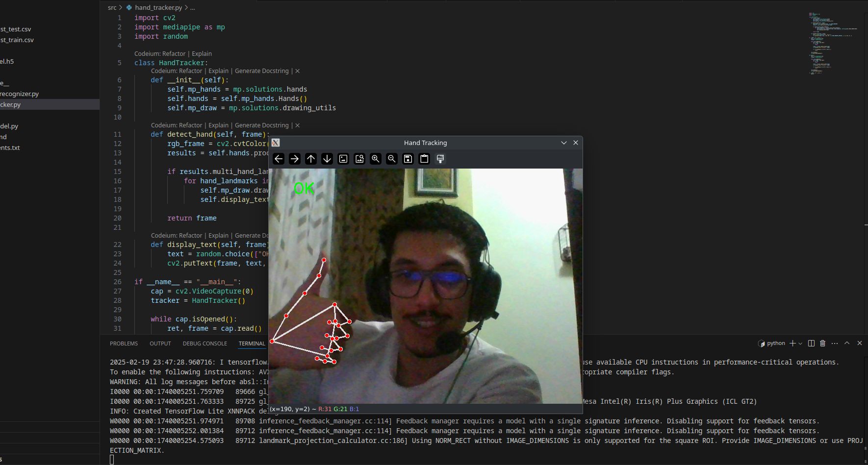Open the launch profile dropdown arrow
The height and width of the screenshot is (465, 868).
[800, 343]
